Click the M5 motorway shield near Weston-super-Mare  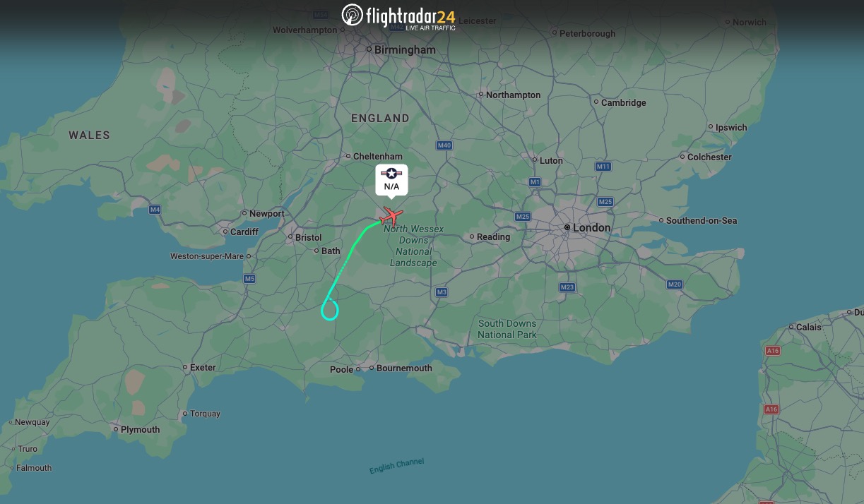click(249, 279)
